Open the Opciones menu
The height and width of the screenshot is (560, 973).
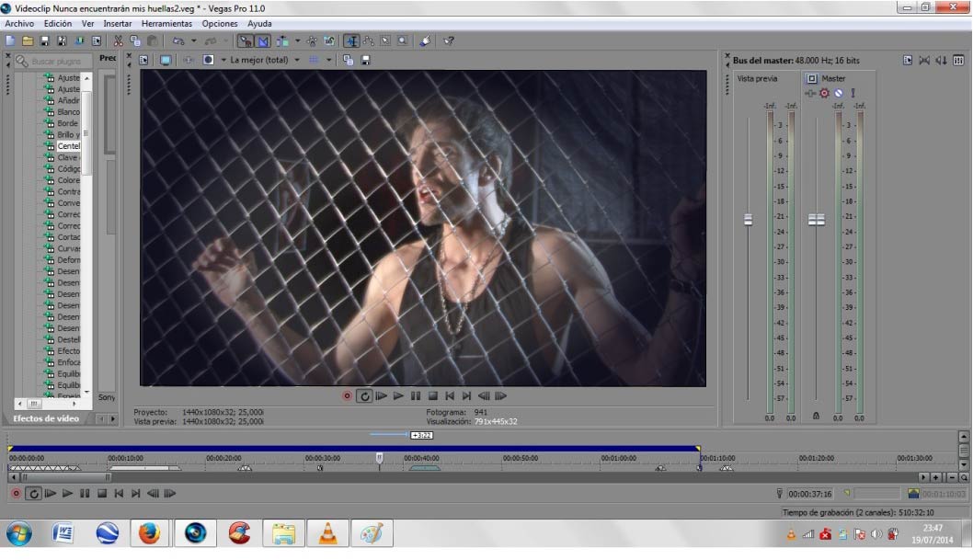(220, 24)
